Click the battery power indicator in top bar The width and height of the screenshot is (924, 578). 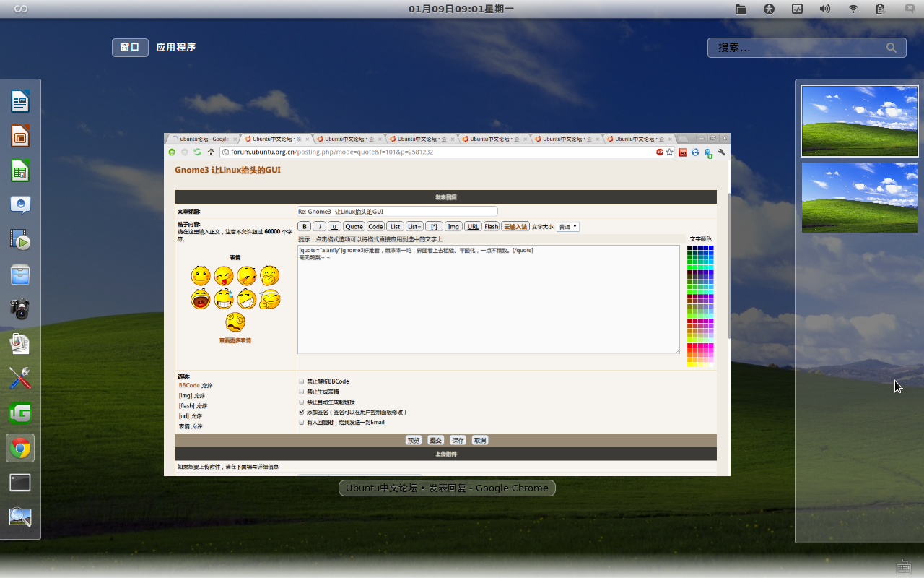click(881, 9)
